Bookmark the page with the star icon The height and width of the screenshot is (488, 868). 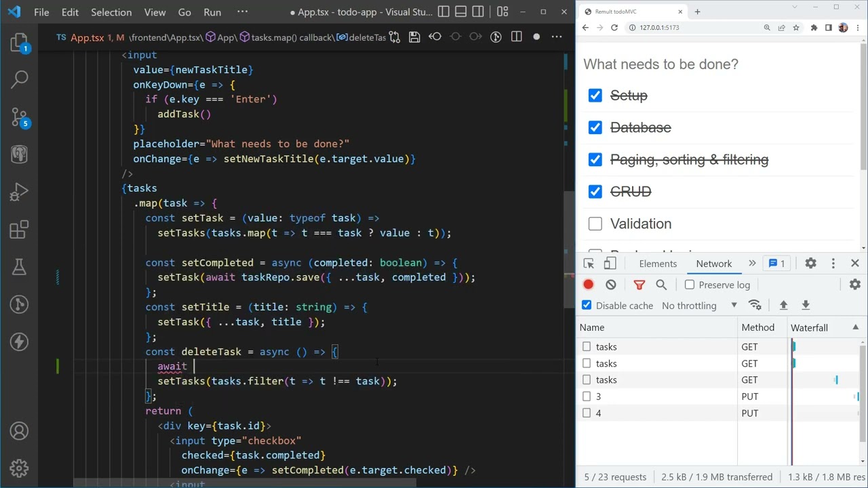795,28
